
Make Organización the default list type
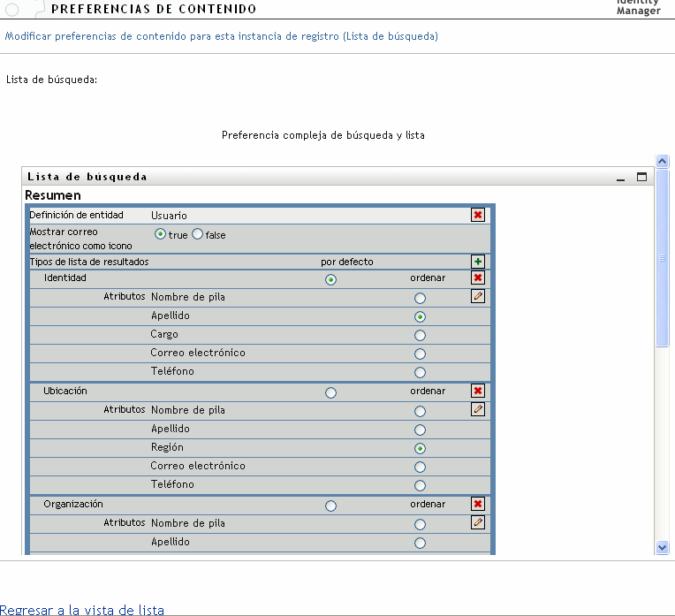330,506
